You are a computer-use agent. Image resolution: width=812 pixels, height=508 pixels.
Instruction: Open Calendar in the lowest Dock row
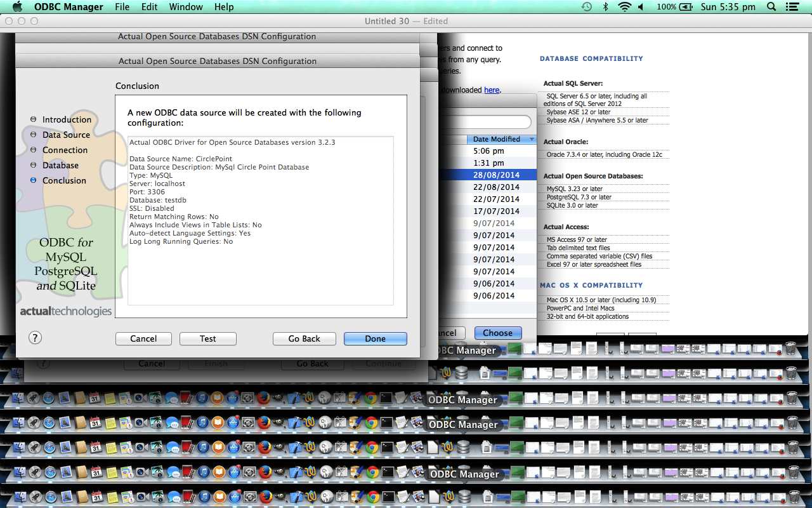(97, 497)
